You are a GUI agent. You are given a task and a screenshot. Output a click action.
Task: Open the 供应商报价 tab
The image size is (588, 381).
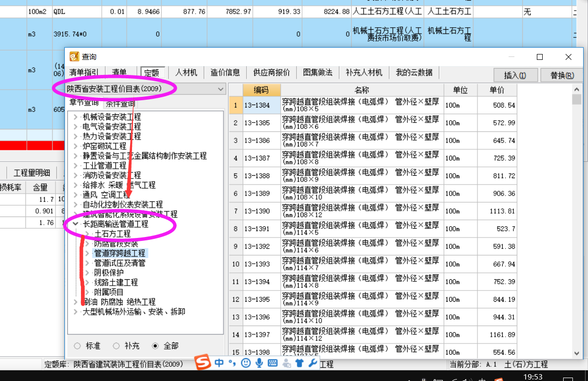271,73
